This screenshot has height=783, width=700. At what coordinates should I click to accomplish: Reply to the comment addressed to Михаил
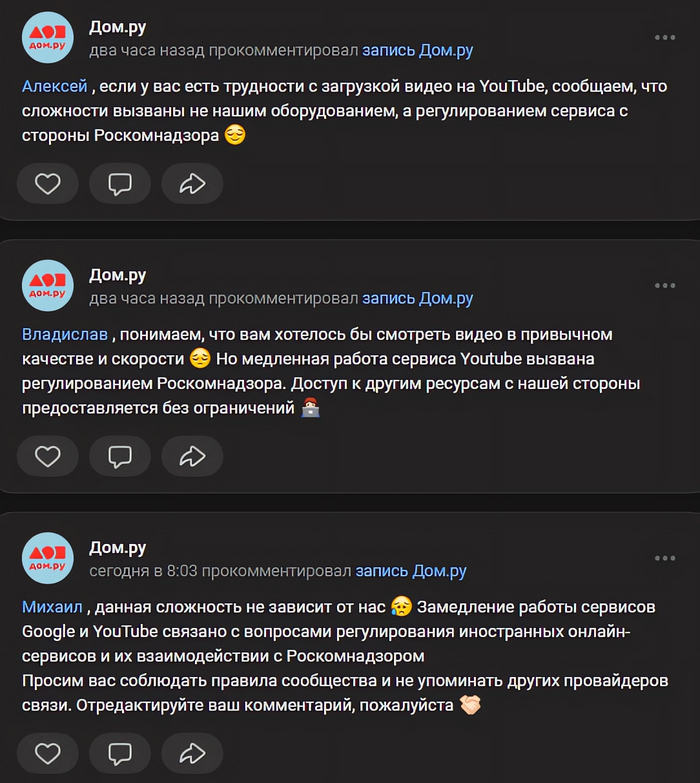[120, 751]
